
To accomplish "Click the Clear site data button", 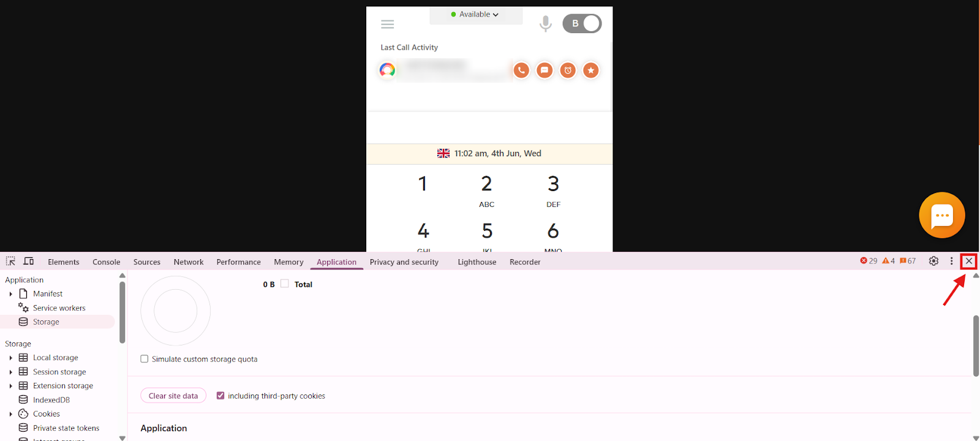I will (173, 396).
